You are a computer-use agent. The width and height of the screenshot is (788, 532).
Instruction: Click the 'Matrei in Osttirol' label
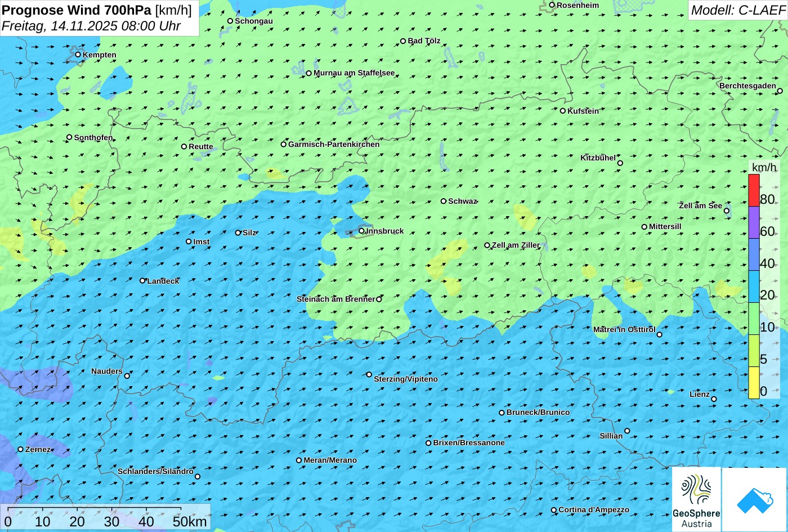point(624,329)
